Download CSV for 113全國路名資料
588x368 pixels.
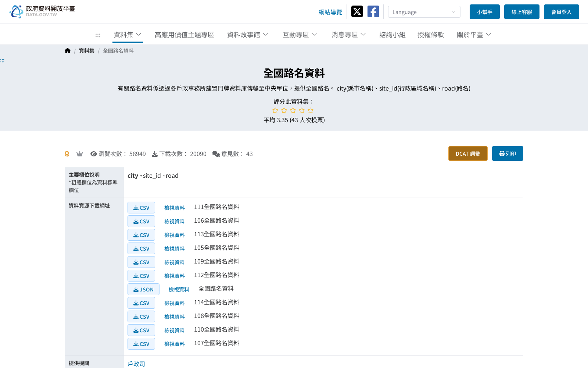coord(141,235)
